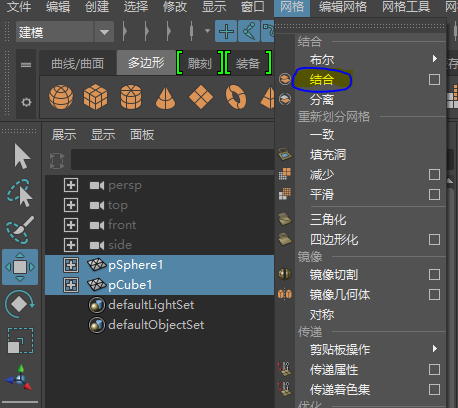Expand the pSphere1 node
Screen dimensions: 458x408
71,265
